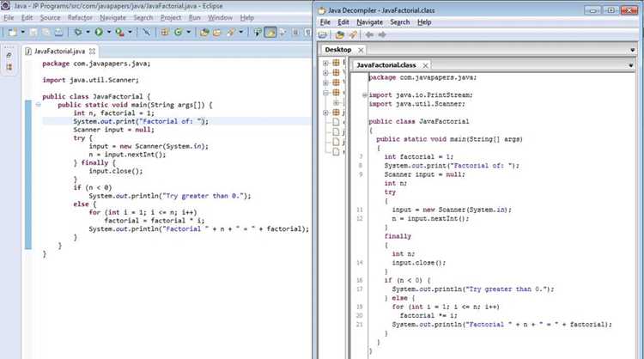
Task: Collapse the imports fold in decompiled code
Action: pos(364,95)
